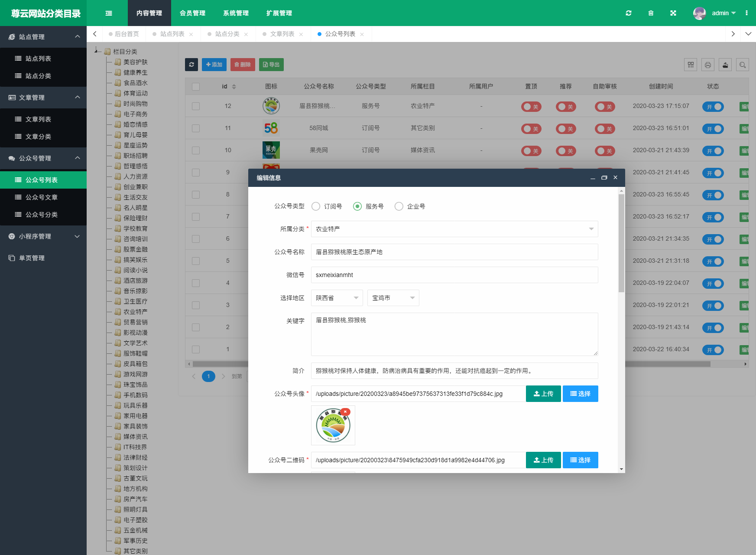Open the column filter grid icon
756x555 pixels.
pyautogui.click(x=691, y=65)
